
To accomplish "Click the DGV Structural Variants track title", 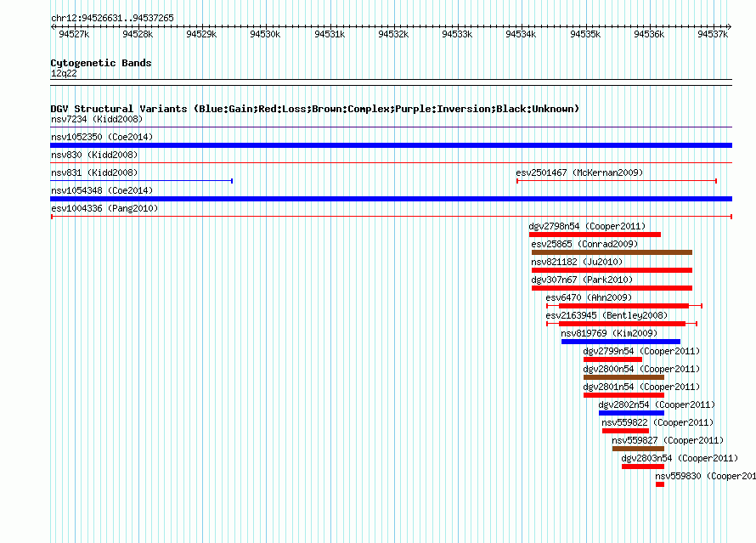I will pyautogui.click(x=315, y=109).
